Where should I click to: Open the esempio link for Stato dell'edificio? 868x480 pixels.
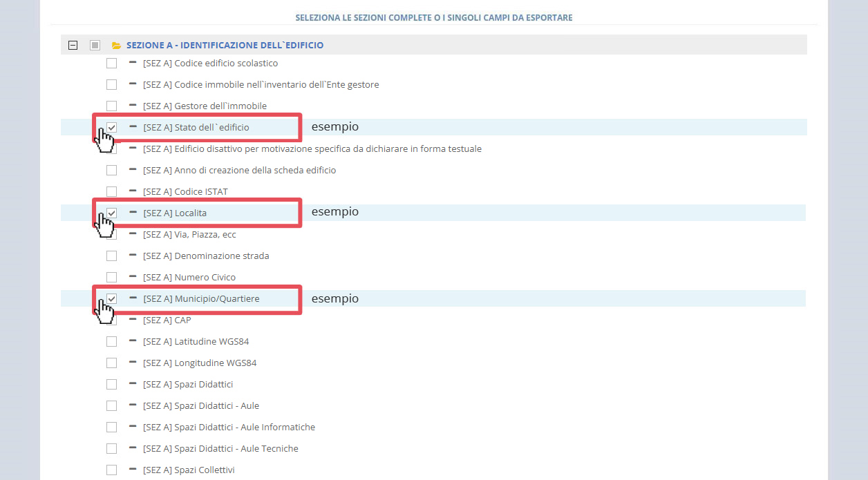[335, 127]
